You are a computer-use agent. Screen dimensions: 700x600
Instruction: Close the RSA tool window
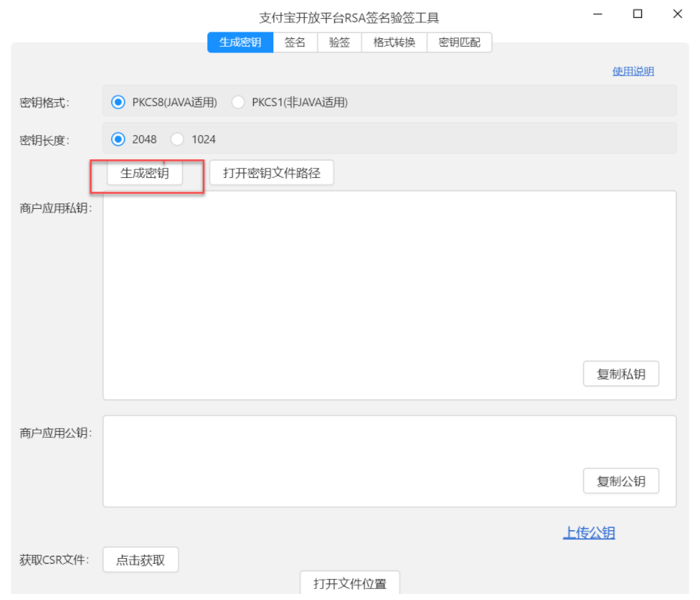click(677, 14)
